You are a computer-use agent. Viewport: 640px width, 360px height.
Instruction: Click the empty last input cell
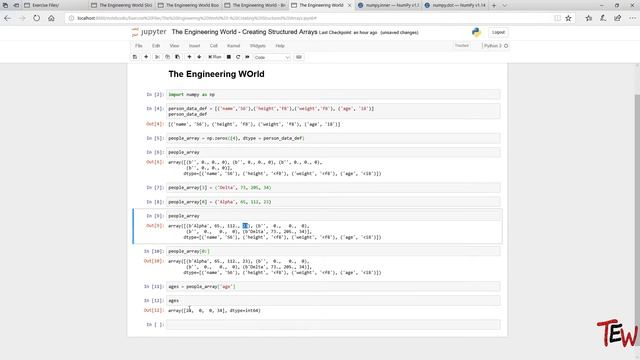[333, 324]
